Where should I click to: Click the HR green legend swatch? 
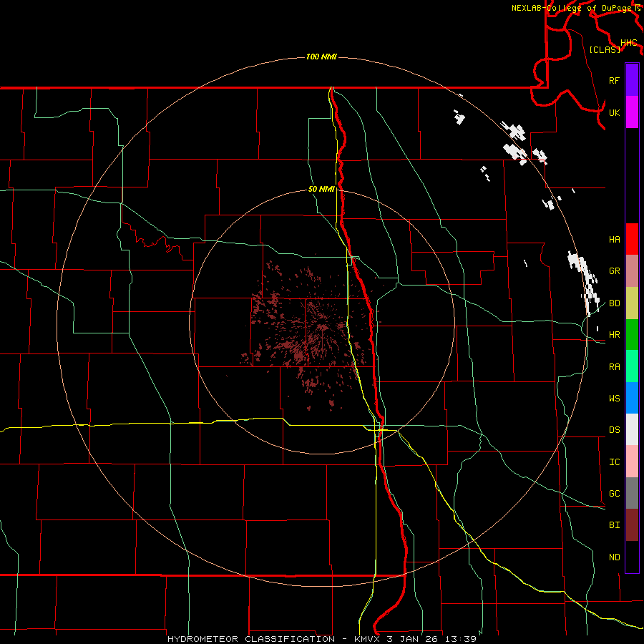632,335
